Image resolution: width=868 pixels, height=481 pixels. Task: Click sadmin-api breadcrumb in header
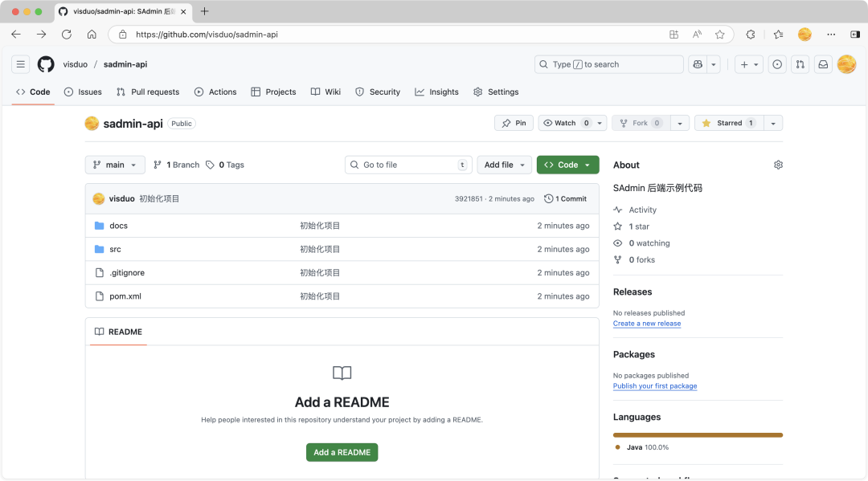(x=125, y=64)
